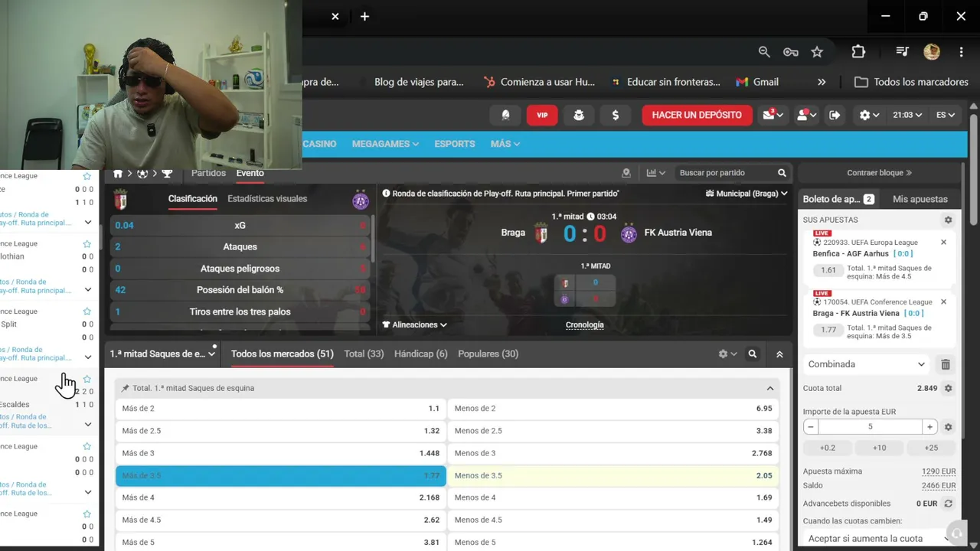Click the log out arrow icon
The width and height of the screenshot is (980, 551).
click(835, 115)
